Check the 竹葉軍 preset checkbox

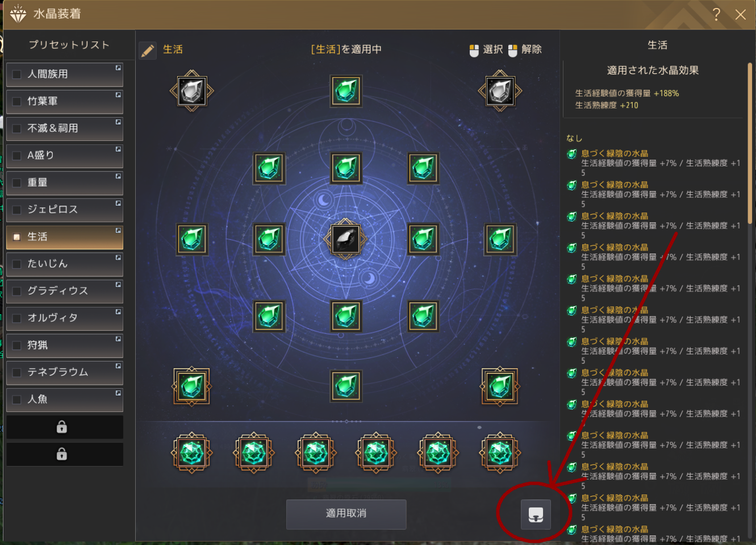point(17,102)
